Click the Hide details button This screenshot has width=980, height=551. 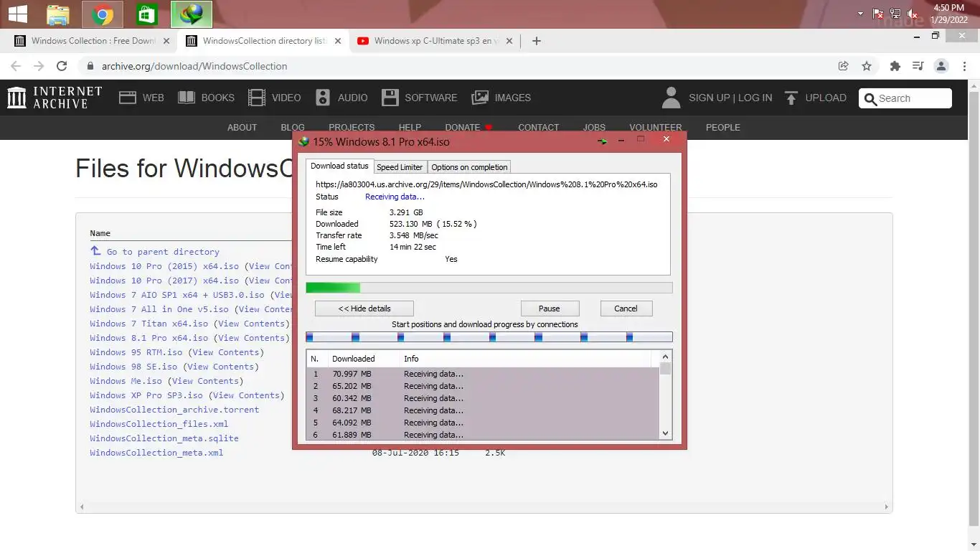364,309
